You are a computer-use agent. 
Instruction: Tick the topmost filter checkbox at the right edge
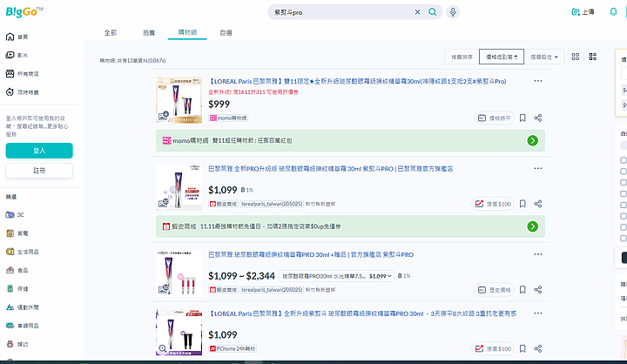623,160
